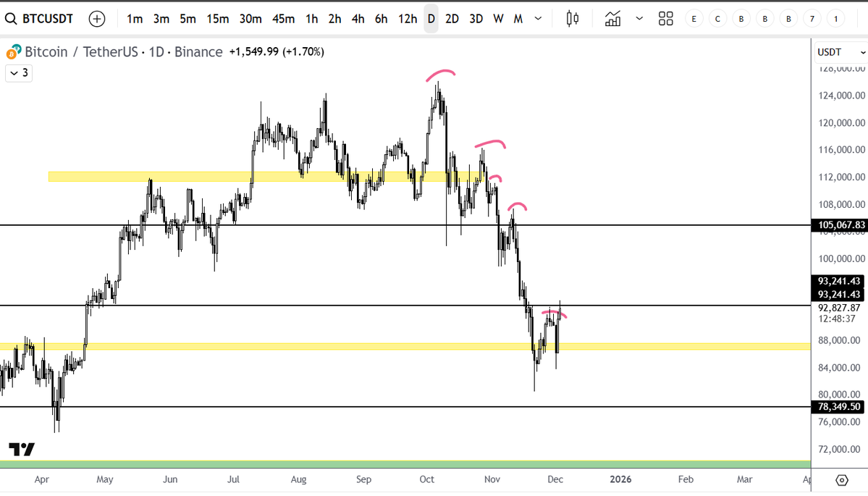Expand the indicators favorites dropdown arrow
The height and width of the screenshot is (496, 868).
639,19
